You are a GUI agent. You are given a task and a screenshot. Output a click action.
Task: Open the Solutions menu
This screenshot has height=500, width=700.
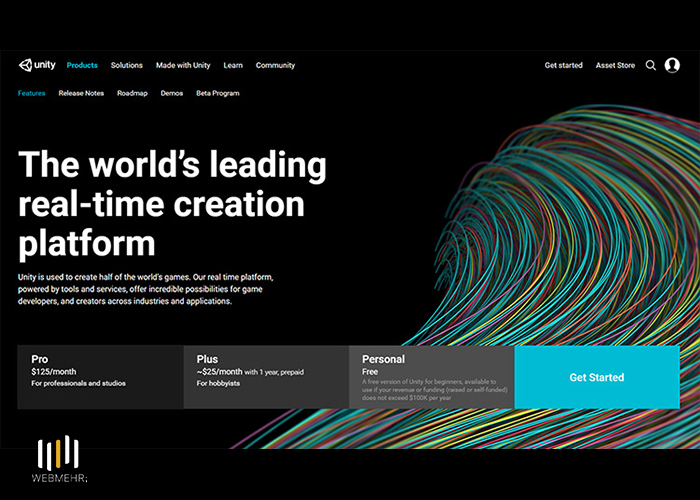[127, 65]
